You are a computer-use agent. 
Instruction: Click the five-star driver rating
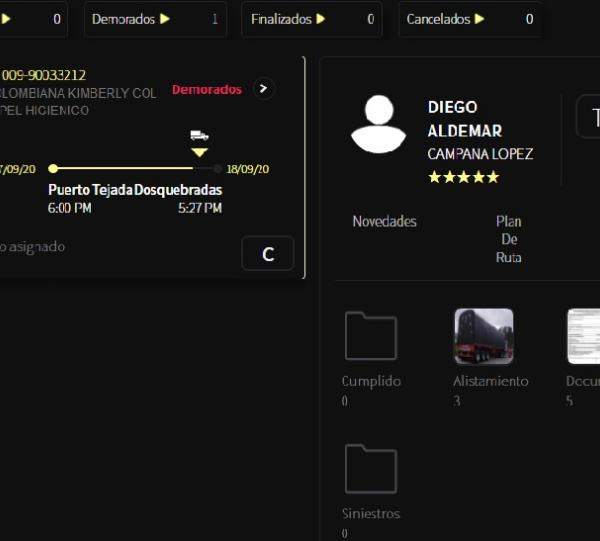coord(464,177)
